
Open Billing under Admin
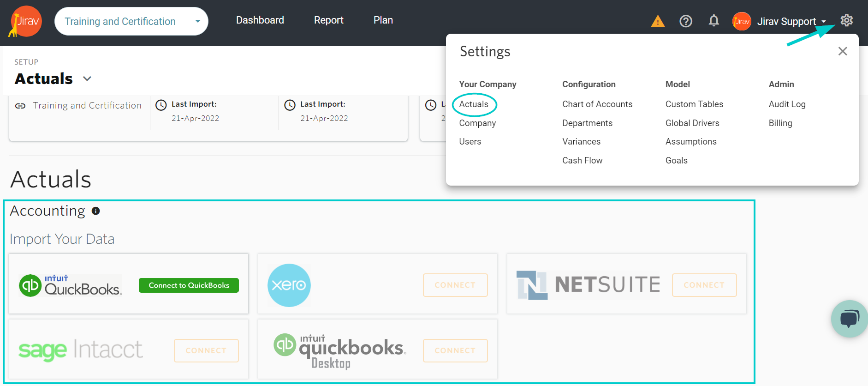click(780, 123)
